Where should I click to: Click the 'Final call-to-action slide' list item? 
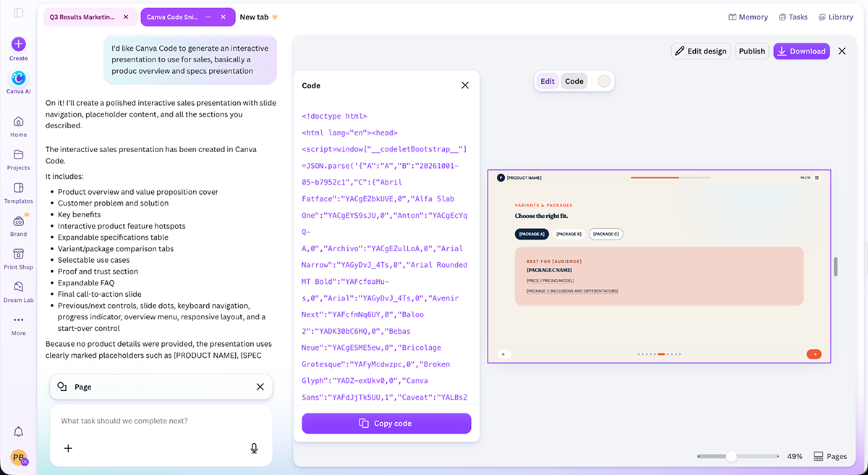[x=100, y=295]
